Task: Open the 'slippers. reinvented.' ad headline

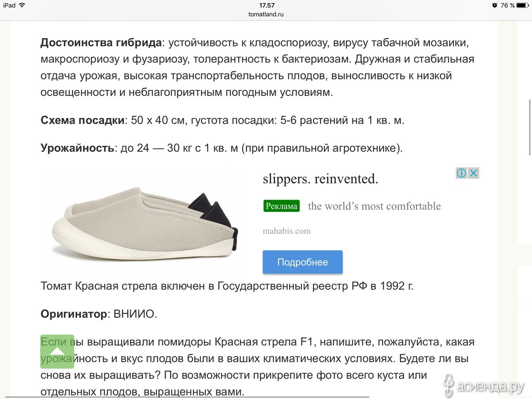Action: click(321, 179)
